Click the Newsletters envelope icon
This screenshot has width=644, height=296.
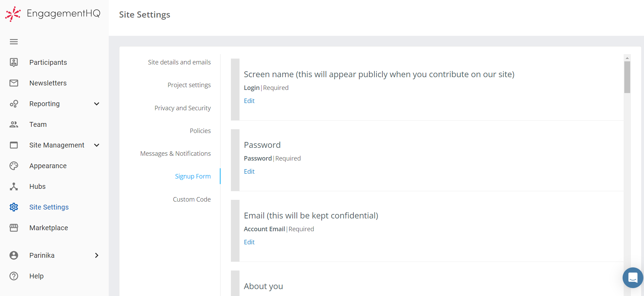click(14, 83)
